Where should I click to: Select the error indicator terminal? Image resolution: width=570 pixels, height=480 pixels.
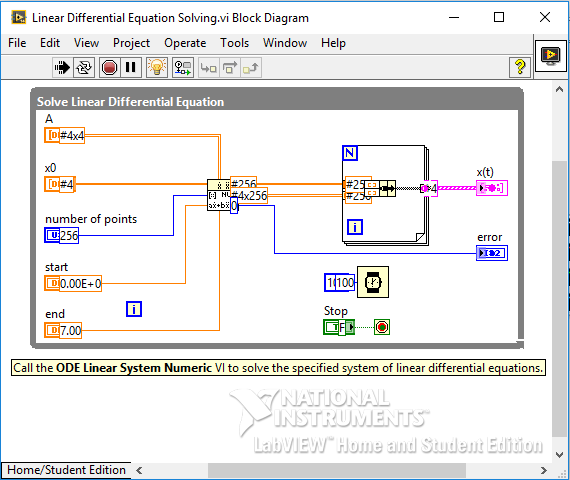492,253
